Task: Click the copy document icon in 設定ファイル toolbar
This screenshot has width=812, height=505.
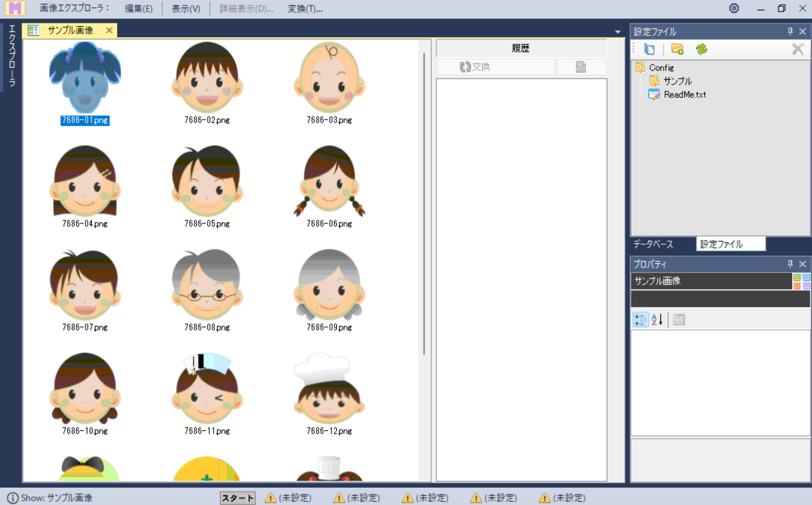Action: click(x=649, y=49)
